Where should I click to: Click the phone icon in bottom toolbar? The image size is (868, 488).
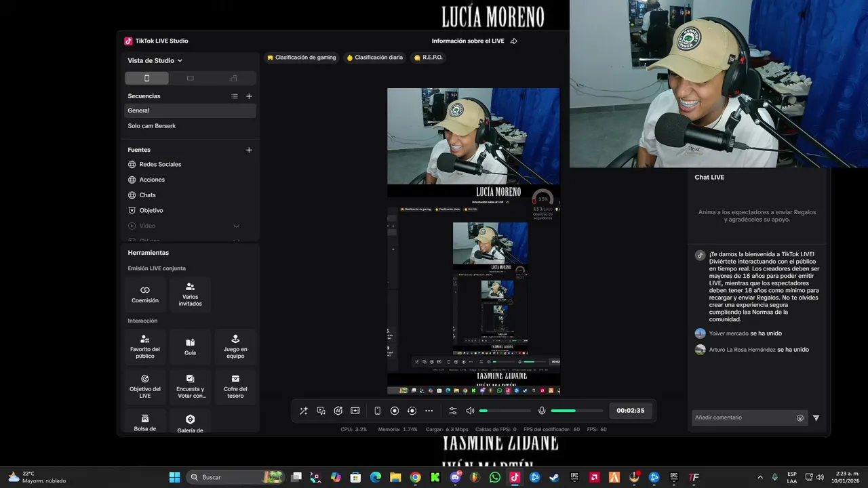(x=377, y=411)
